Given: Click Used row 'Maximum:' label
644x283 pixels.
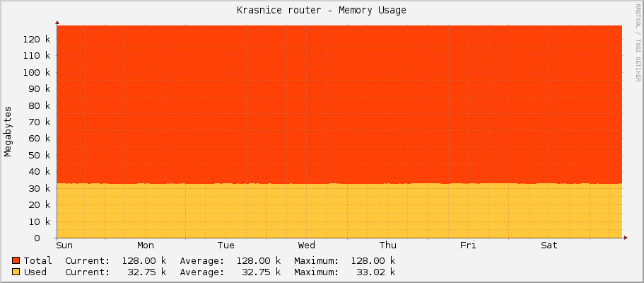Looking at the screenshot, I should [x=317, y=272].
